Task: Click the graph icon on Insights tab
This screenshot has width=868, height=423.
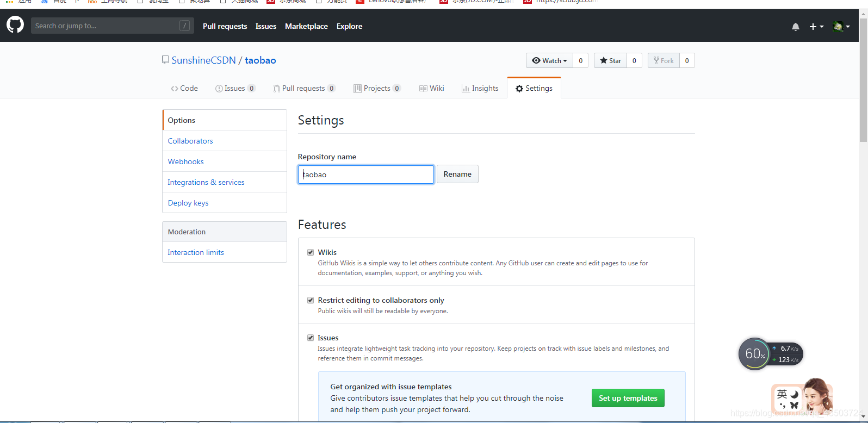Action: coord(466,89)
